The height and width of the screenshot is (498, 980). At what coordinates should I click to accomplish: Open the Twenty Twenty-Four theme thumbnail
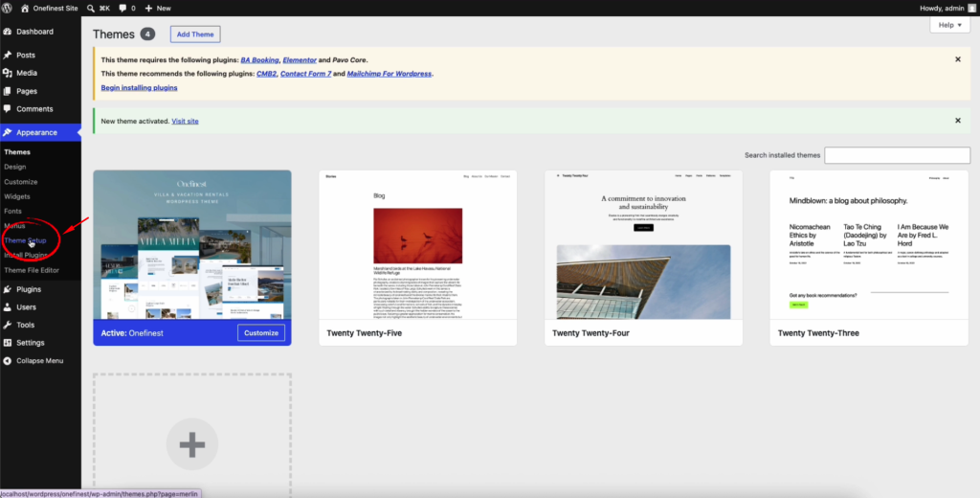(643, 244)
